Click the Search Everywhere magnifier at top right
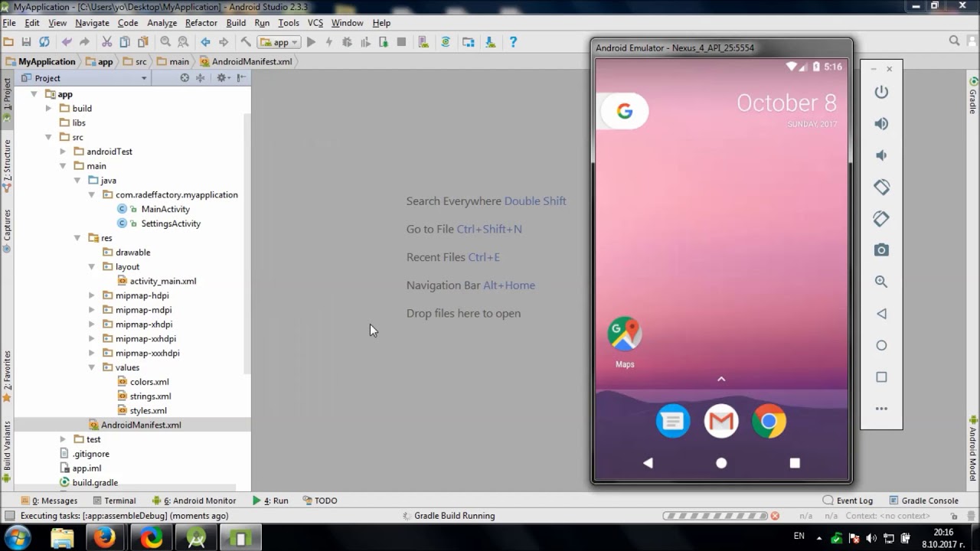980x551 pixels. (955, 41)
